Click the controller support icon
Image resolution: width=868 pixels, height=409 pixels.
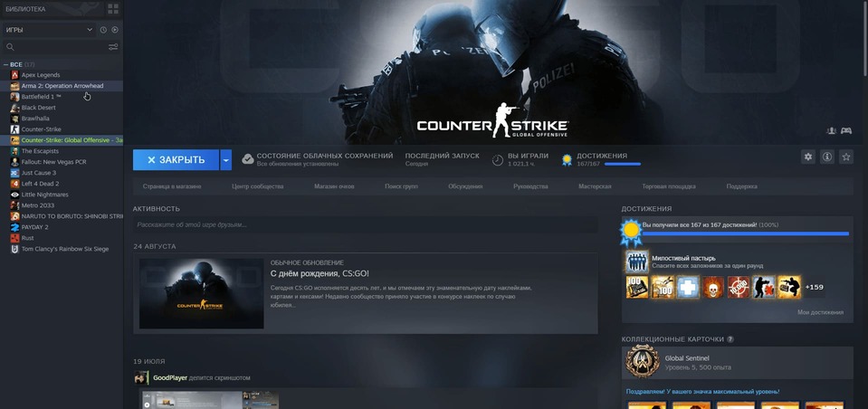pyautogui.click(x=846, y=130)
